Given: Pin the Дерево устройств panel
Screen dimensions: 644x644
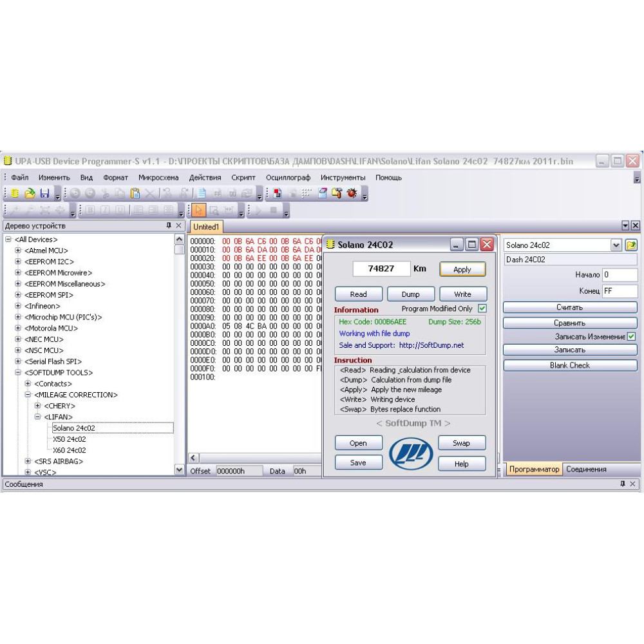Looking at the screenshot, I should [168, 225].
